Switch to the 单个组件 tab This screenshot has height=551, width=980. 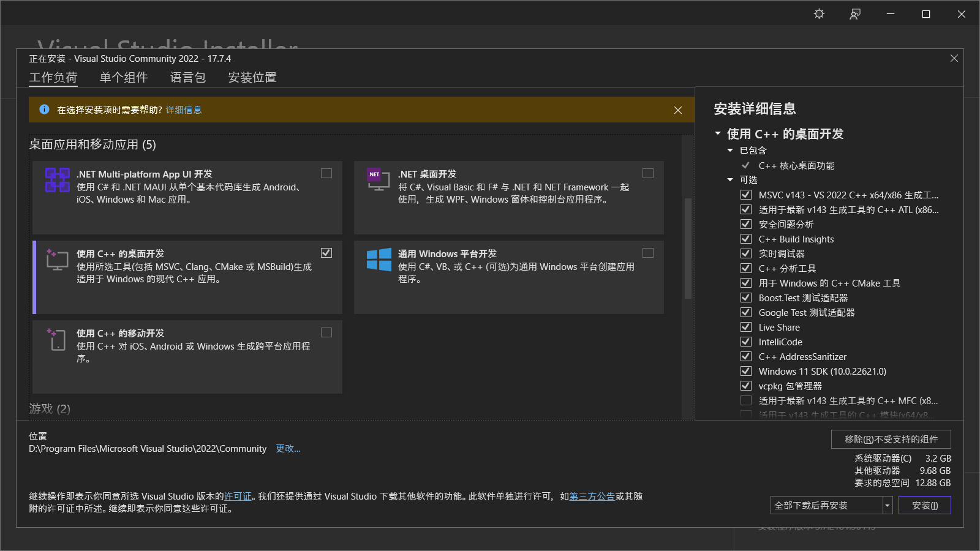click(x=124, y=77)
